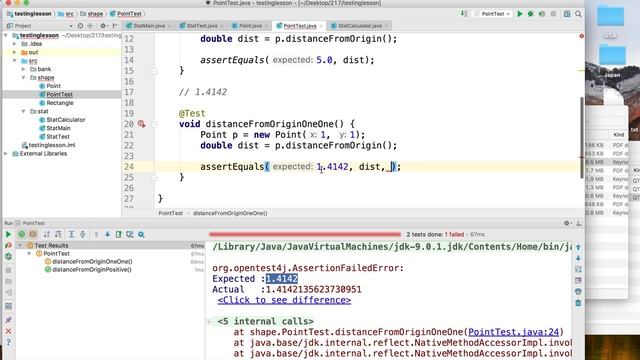
Task: Open Project Structure from the top toolbar
Action: 567,14
